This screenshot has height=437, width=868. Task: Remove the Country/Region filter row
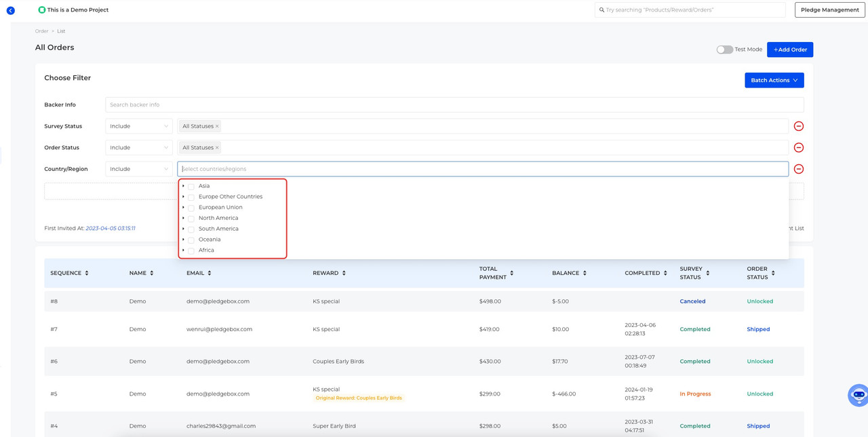click(799, 169)
